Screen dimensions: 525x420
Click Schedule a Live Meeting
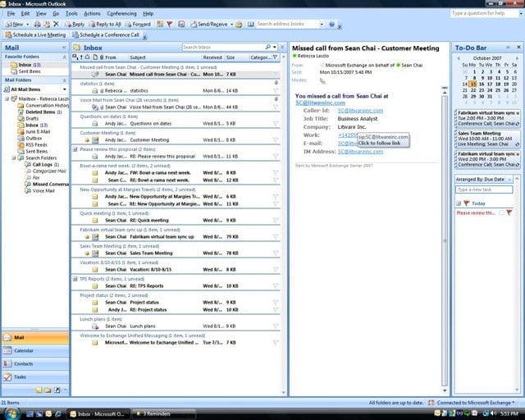35,34
